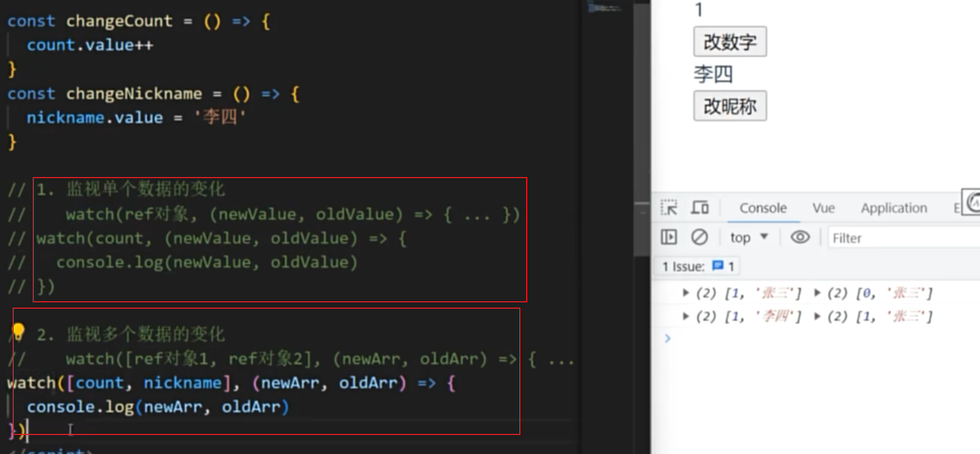Click 'count.value++' in the editor

coord(90,45)
